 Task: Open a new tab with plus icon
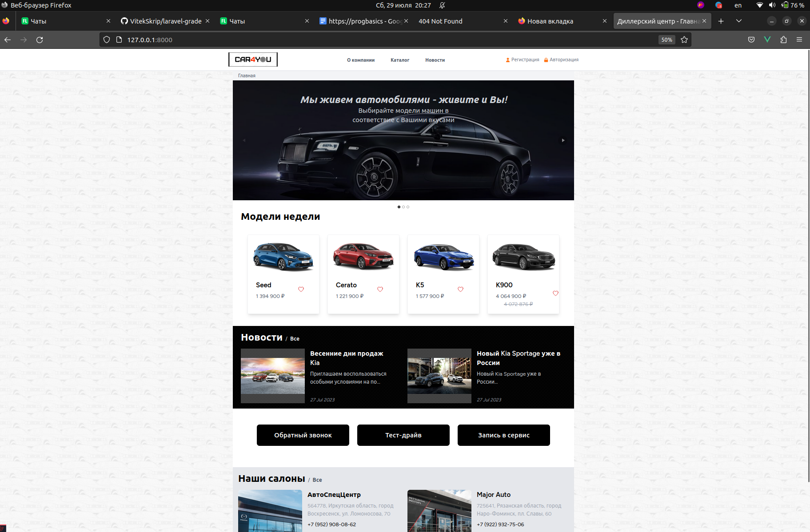721,21
